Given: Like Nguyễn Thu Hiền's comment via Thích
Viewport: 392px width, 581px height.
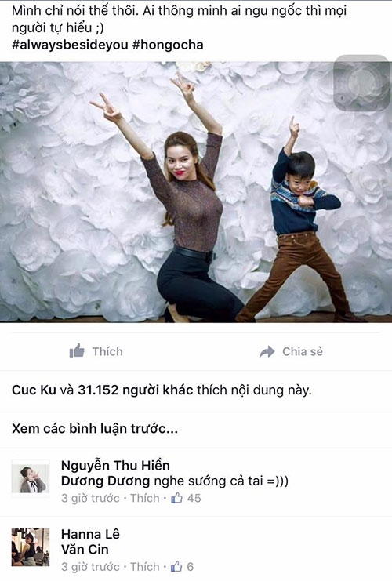Looking at the screenshot, I should click(x=145, y=498).
